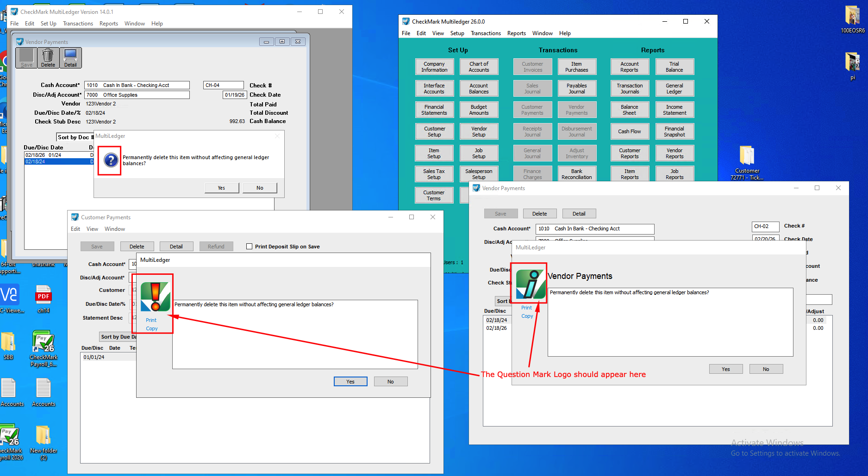
Task: Click Yes in the version 14 delete prompt
Action: point(222,188)
